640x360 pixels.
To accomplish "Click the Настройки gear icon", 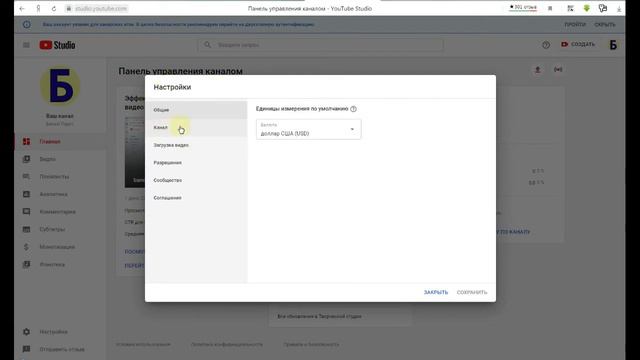I will click(x=27, y=332).
